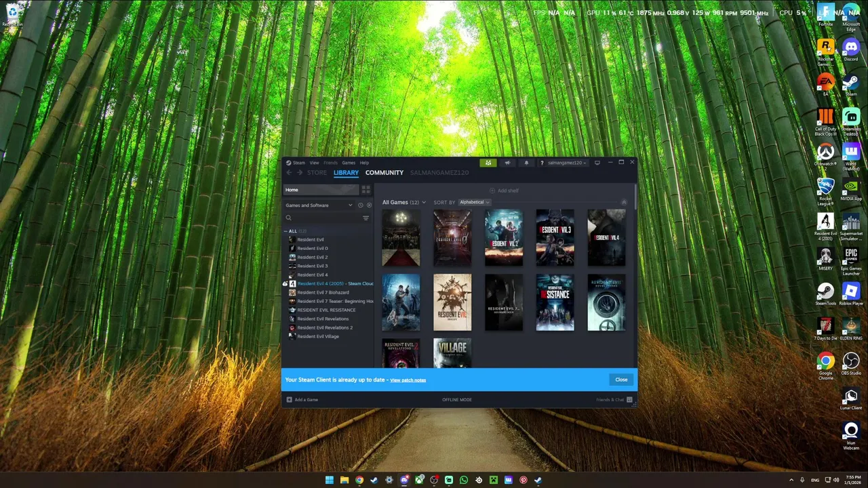This screenshot has width=868, height=488.
Task: Open the EA desktop shortcut
Action: coord(825,85)
